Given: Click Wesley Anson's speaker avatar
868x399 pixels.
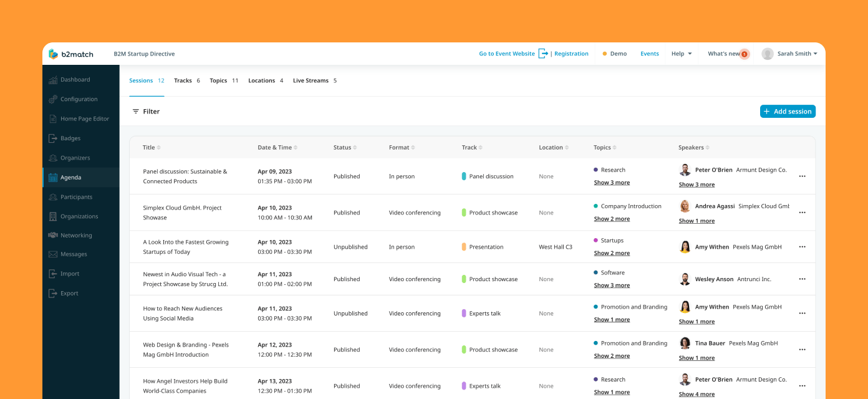Looking at the screenshot, I should pos(685,279).
